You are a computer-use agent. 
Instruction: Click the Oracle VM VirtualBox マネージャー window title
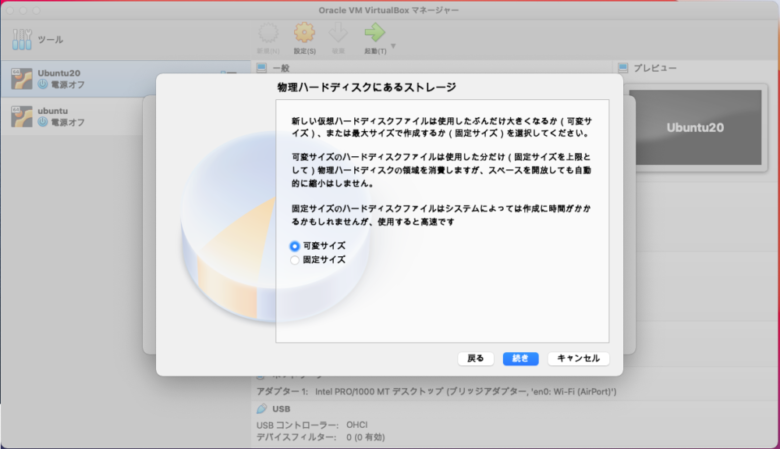point(389,10)
